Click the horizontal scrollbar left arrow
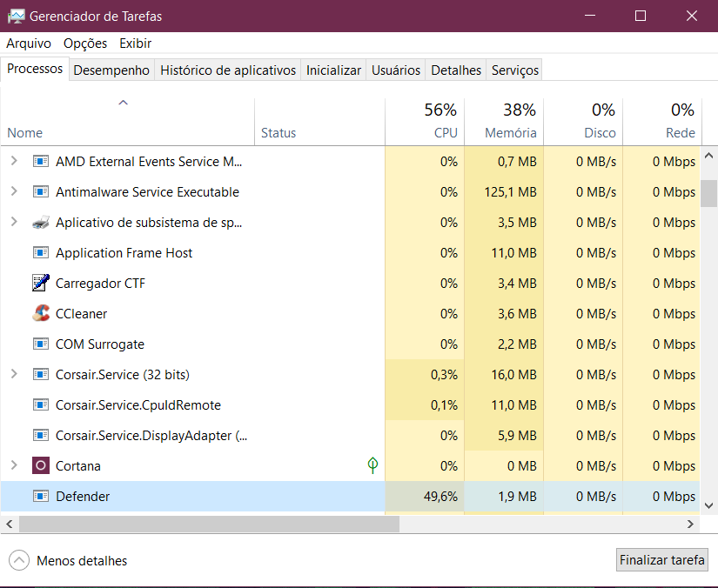 point(10,524)
